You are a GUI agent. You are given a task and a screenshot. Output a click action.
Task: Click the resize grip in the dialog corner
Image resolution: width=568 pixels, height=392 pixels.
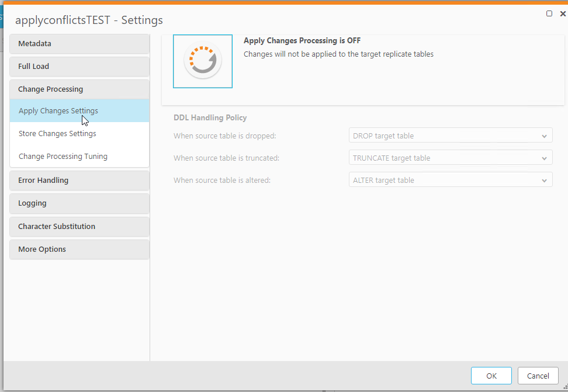point(564,388)
